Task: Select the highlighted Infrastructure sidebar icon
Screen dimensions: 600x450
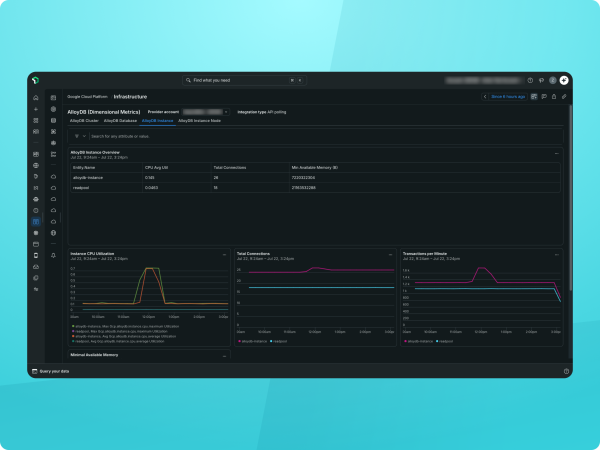Action: (36, 222)
